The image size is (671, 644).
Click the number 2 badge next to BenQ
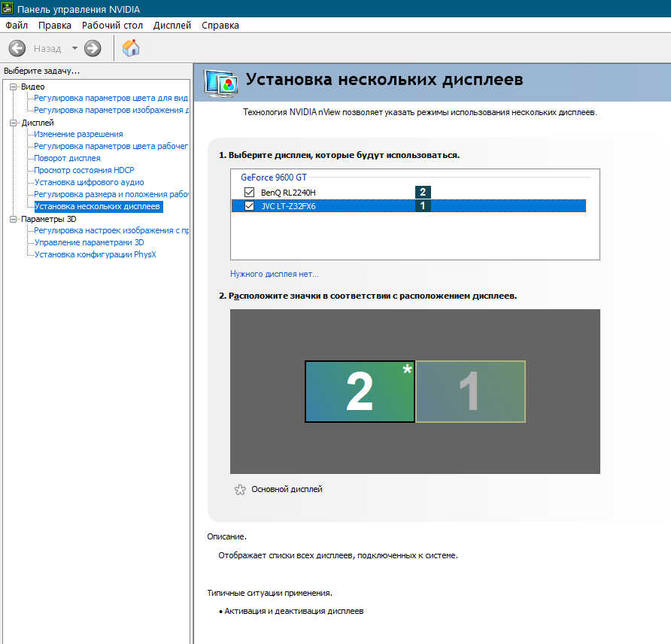click(x=422, y=192)
